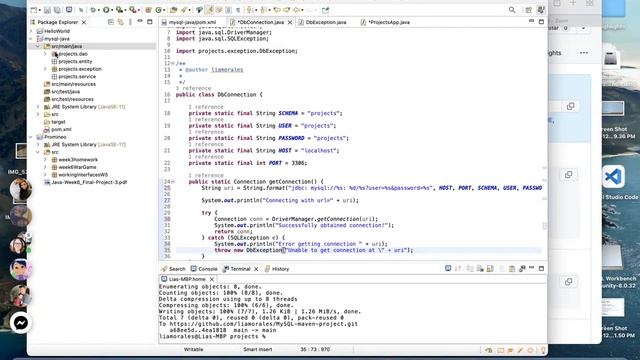
Task: Click the Save toolbar icon
Action: (x=47, y=10)
